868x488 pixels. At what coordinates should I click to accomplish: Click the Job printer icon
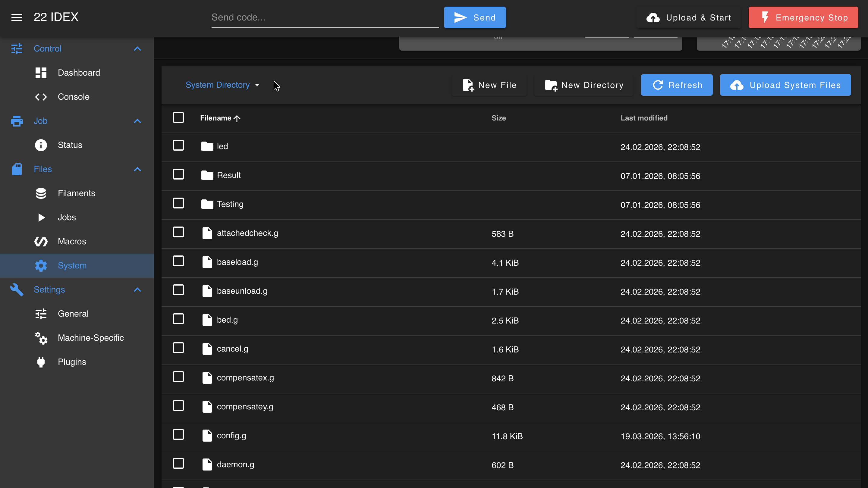tap(17, 121)
